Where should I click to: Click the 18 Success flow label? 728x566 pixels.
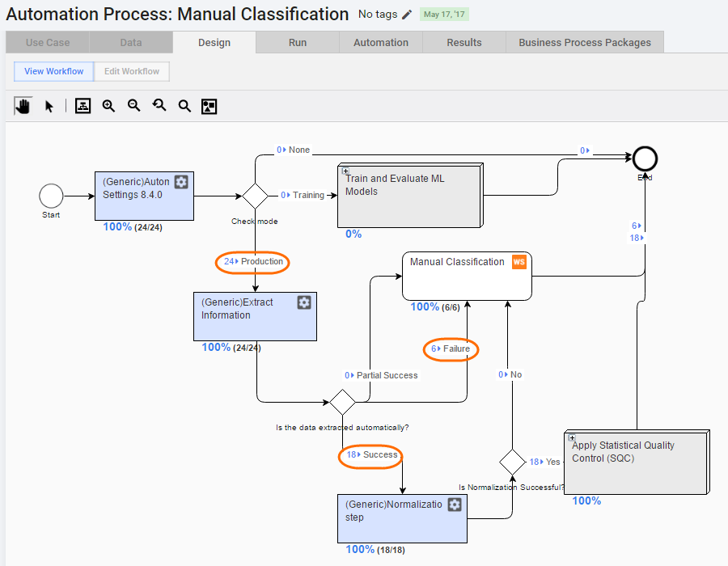coord(372,454)
